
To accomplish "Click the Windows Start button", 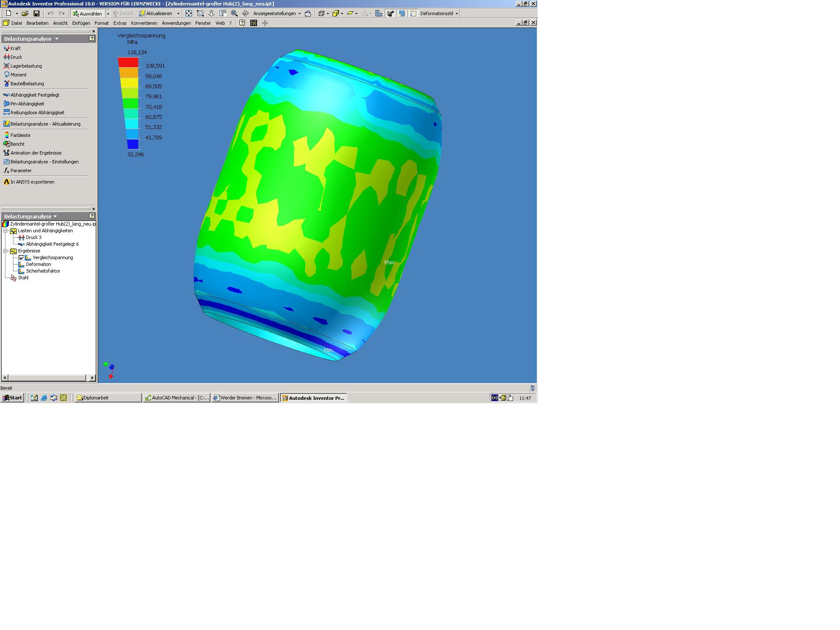I will point(12,398).
